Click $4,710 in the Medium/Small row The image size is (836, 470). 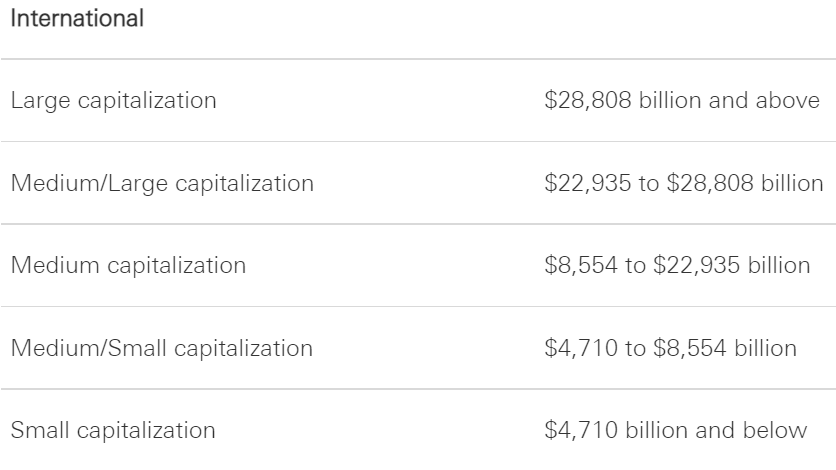[581, 348]
